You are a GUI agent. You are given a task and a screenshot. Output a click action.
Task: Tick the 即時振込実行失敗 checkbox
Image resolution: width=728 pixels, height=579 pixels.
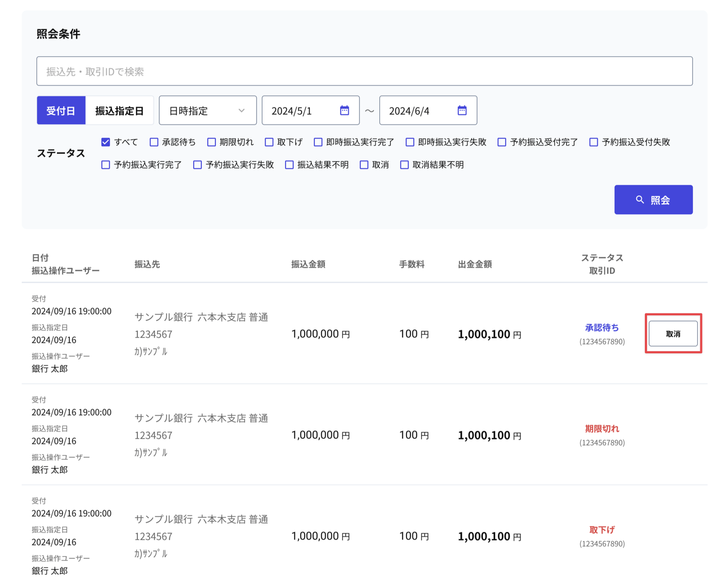click(410, 142)
